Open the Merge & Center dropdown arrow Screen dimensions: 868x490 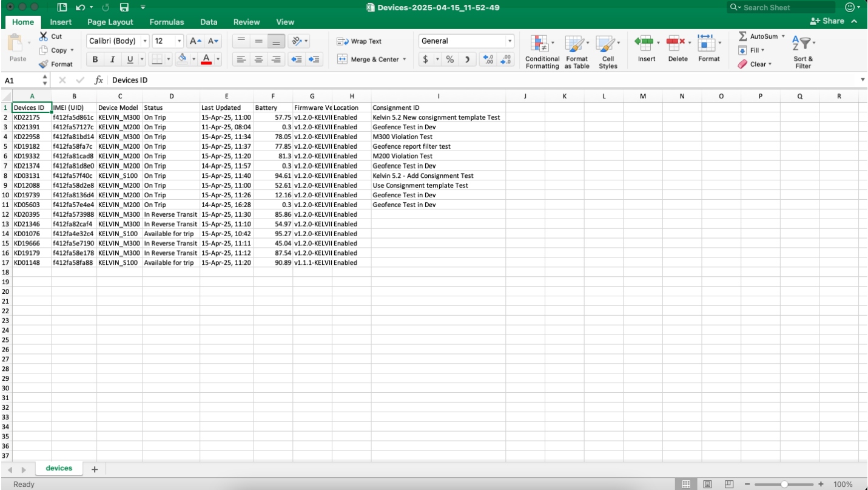point(405,60)
